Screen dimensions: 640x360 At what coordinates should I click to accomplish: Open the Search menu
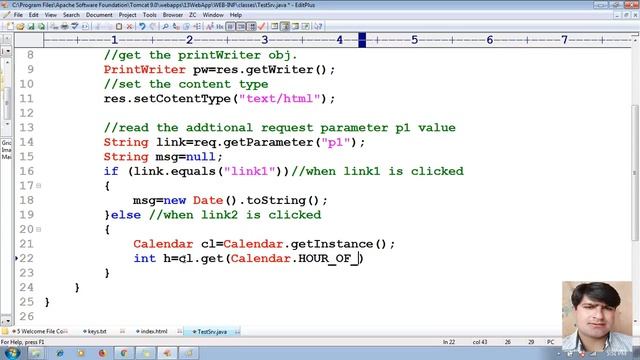71,15
